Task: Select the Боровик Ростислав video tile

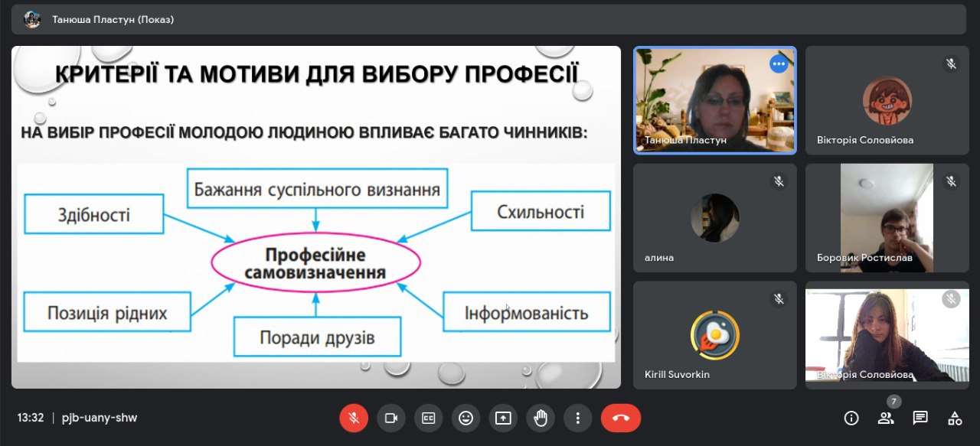Action: point(887,218)
